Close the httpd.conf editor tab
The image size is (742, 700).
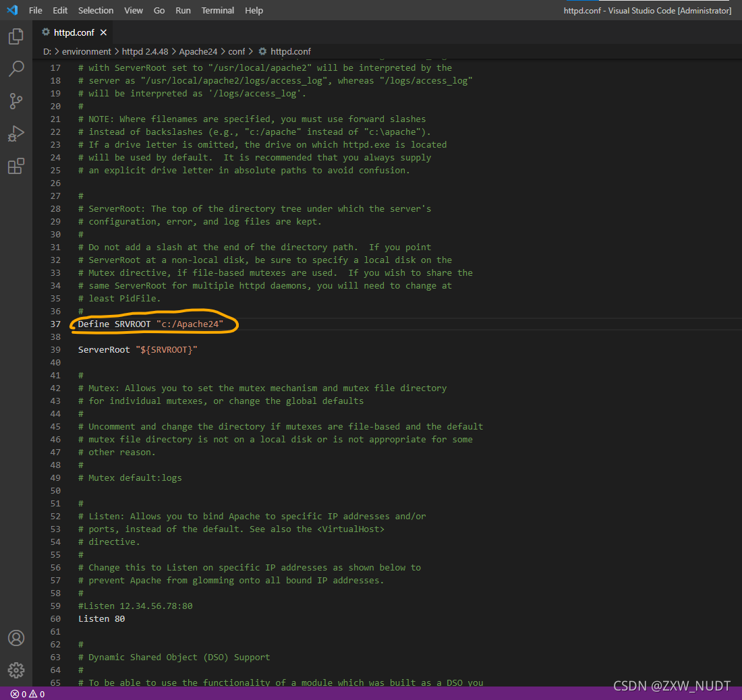click(104, 32)
